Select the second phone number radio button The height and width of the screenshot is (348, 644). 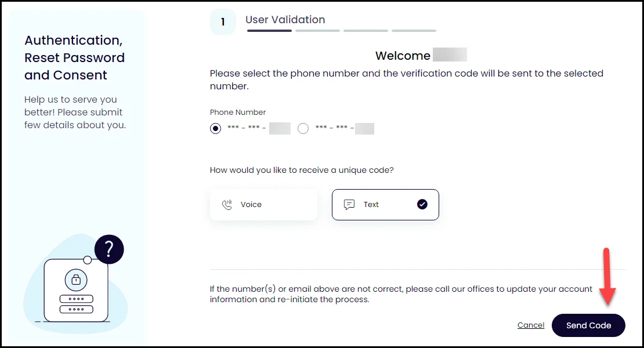[x=303, y=129]
